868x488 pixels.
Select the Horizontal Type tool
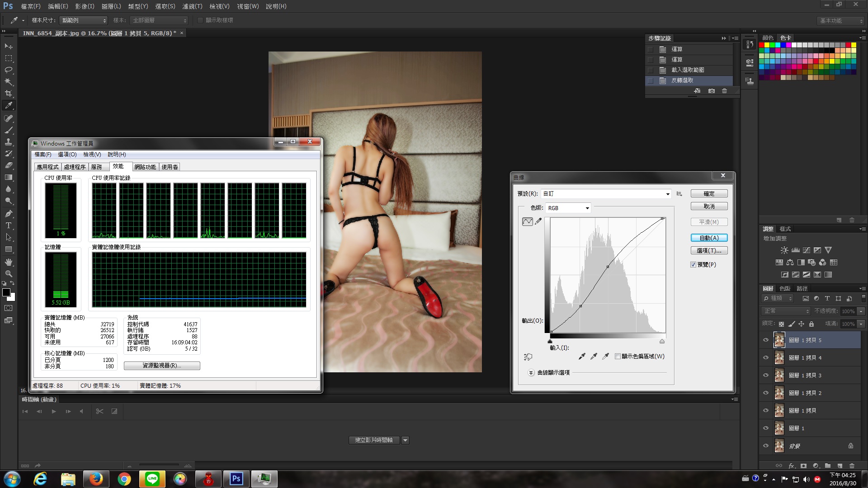pos(9,225)
